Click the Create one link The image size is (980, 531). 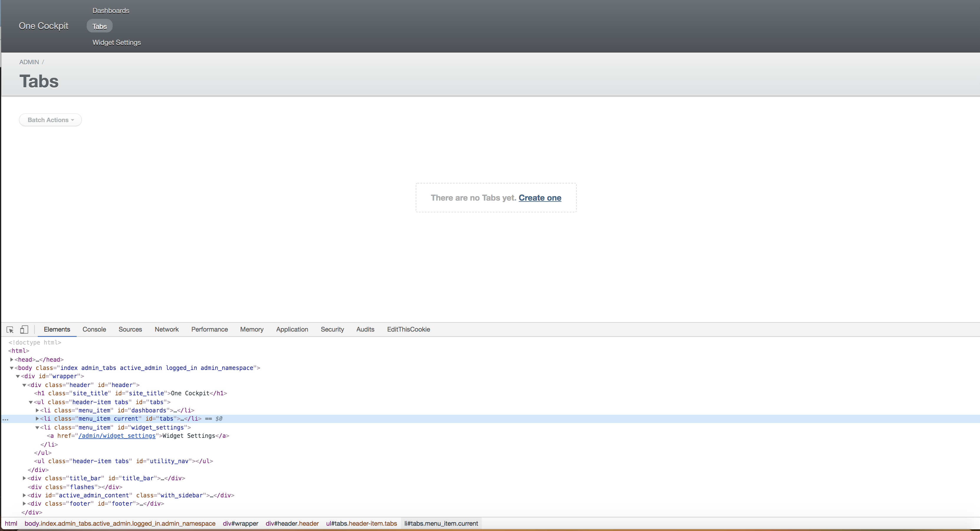(x=540, y=198)
